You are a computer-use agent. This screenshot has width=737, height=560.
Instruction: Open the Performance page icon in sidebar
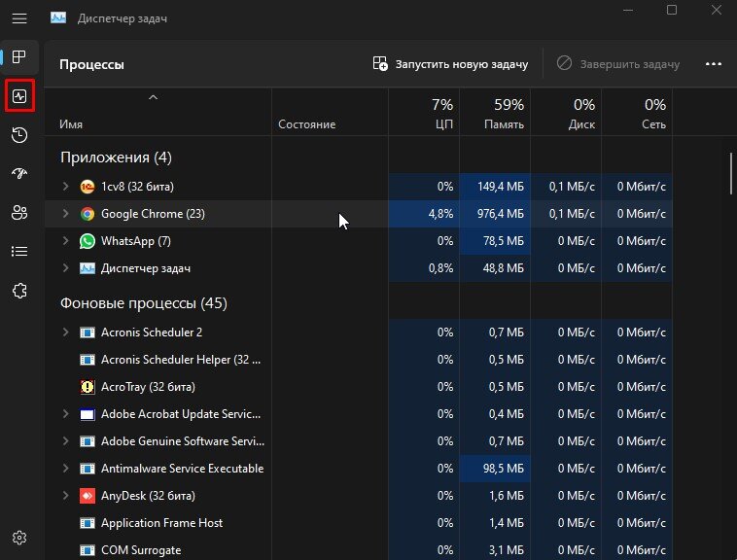(19, 96)
